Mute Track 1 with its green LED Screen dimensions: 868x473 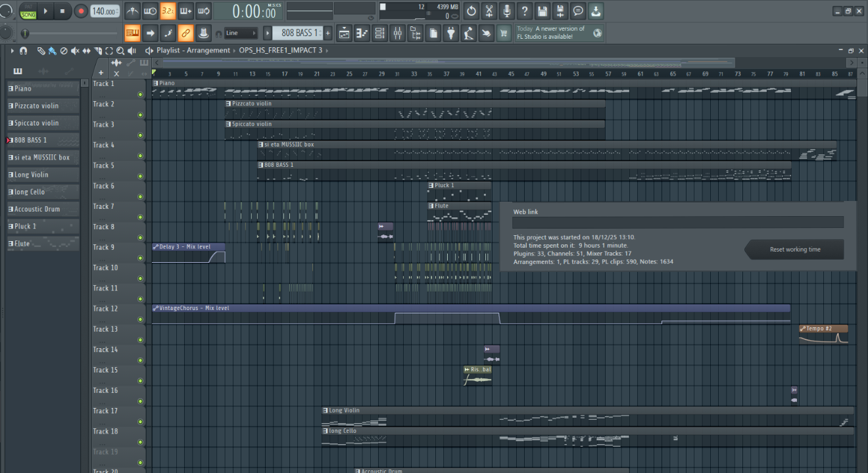[x=140, y=95]
